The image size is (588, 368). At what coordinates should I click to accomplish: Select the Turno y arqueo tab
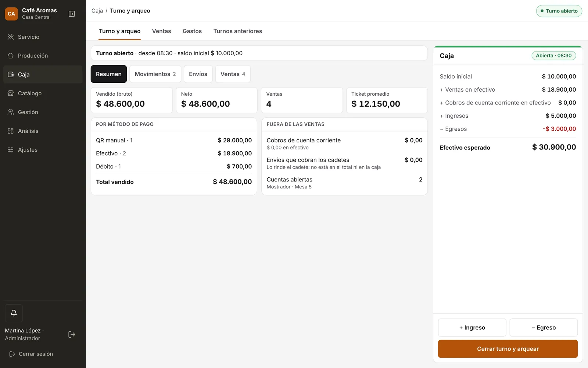pyautogui.click(x=120, y=31)
